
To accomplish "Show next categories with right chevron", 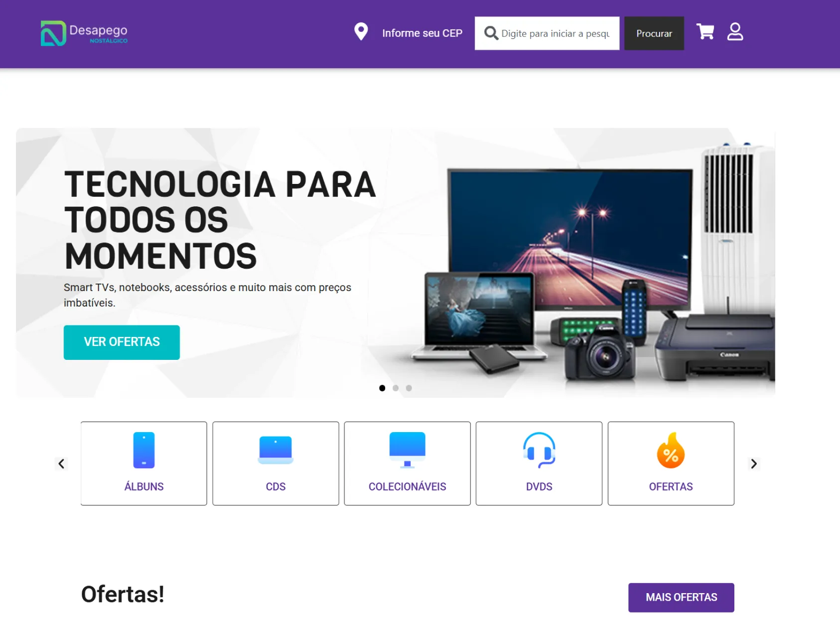I will click(x=754, y=464).
